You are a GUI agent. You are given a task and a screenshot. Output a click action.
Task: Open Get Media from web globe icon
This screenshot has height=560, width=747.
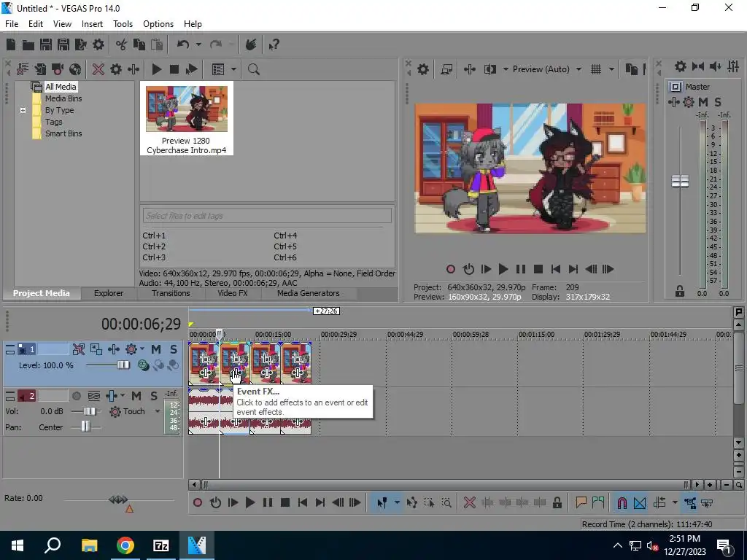coord(75,69)
